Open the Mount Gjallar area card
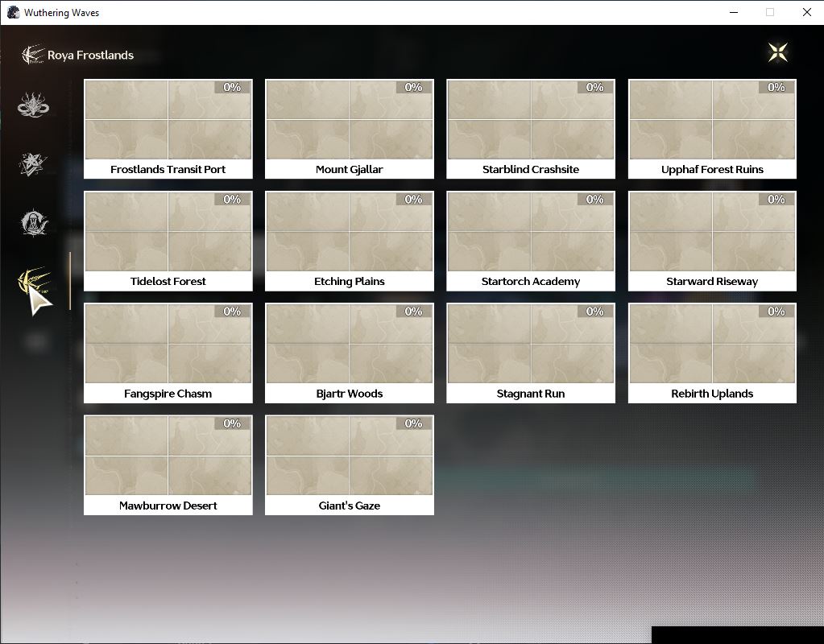This screenshot has height=644, width=824. click(350, 129)
